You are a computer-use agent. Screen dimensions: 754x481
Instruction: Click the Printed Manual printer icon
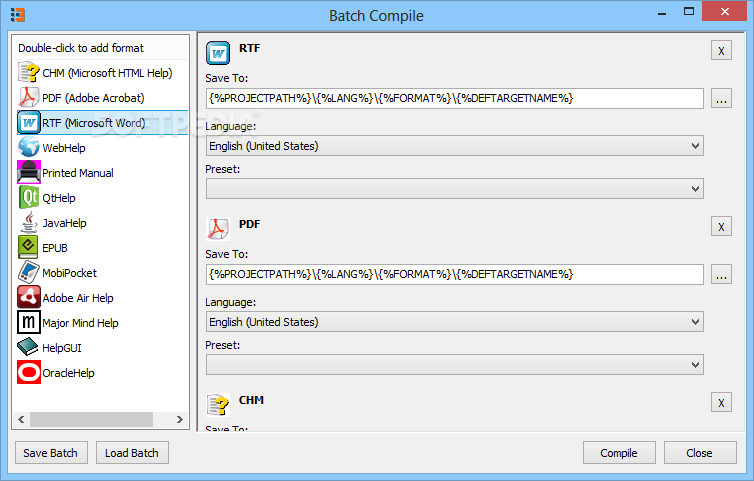[29, 173]
